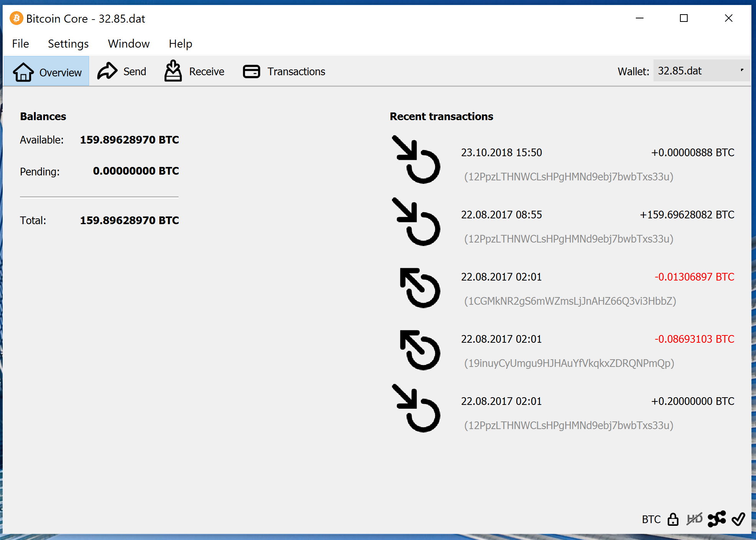Click the synced checkmark status icon
Viewport: 756px width, 540px height.
738,519
